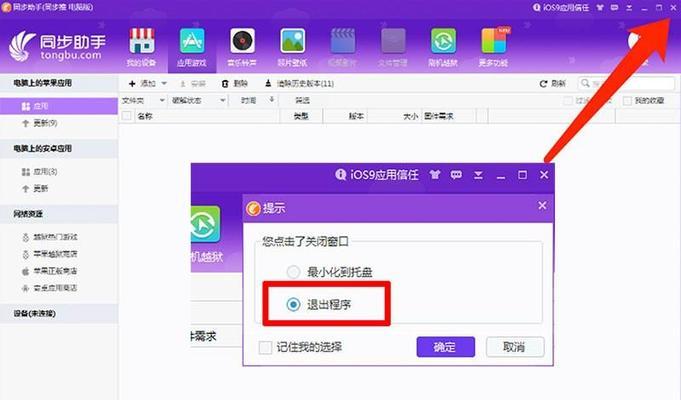Click iOS9应用信任 in the enlarged inset
The image size is (681, 400).
coord(377,175)
